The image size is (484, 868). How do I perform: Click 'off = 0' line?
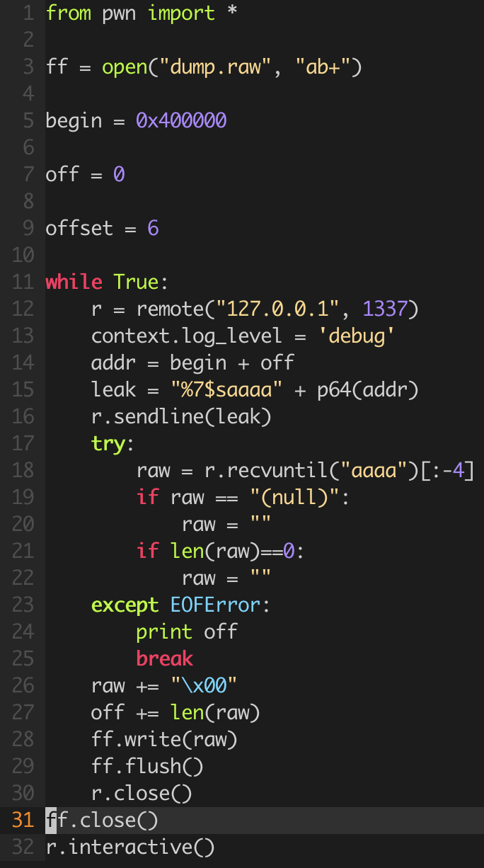click(x=85, y=175)
